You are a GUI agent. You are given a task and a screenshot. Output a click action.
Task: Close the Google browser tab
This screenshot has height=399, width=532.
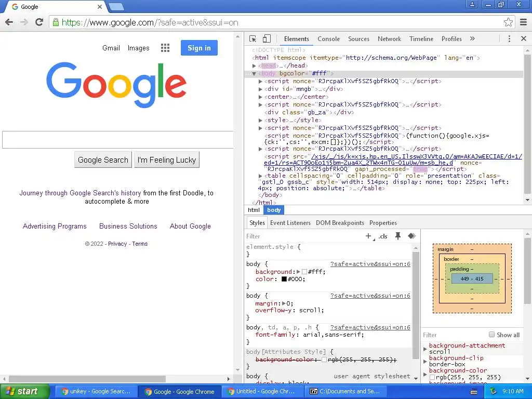(99, 7)
